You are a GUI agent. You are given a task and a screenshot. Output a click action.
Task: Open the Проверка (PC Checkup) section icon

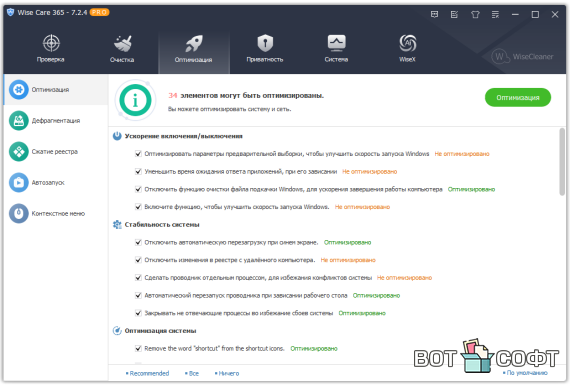(51, 43)
